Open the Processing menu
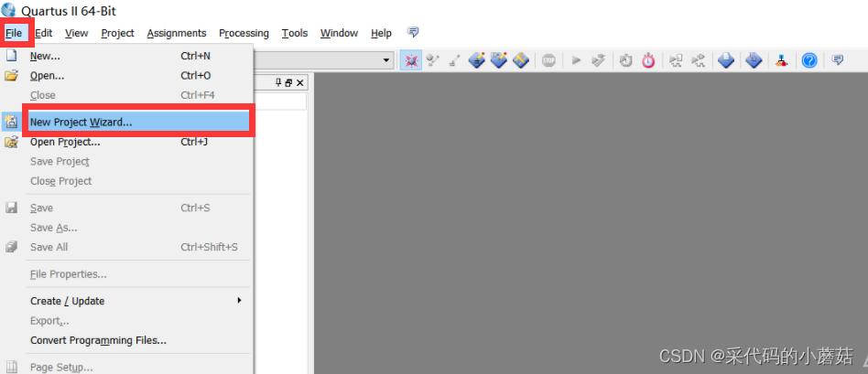868x374 pixels. pyautogui.click(x=244, y=33)
